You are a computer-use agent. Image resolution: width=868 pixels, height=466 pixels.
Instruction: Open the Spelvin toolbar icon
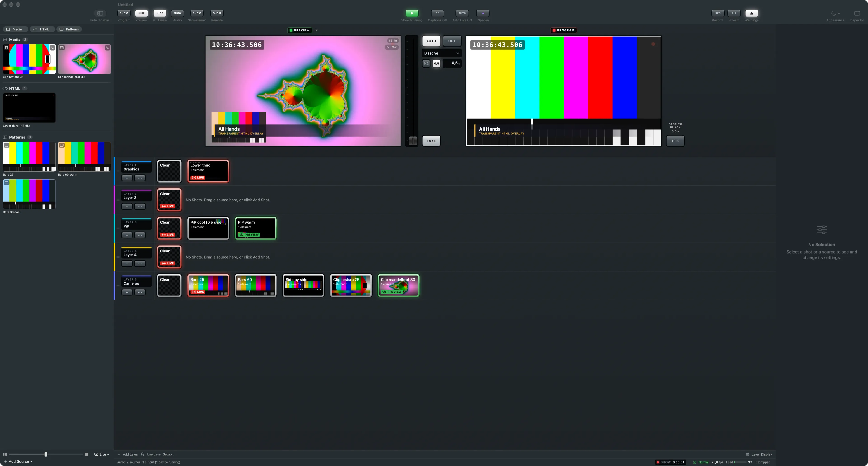483,13
